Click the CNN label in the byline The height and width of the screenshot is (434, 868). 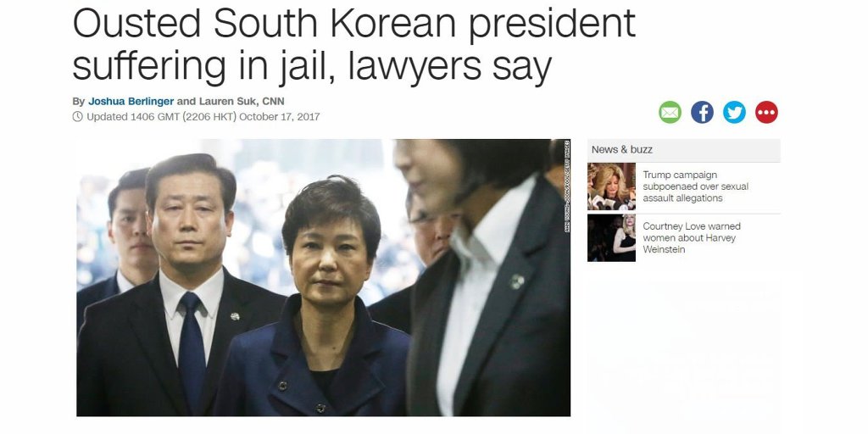pyautogui.click(x=274, y=102)
